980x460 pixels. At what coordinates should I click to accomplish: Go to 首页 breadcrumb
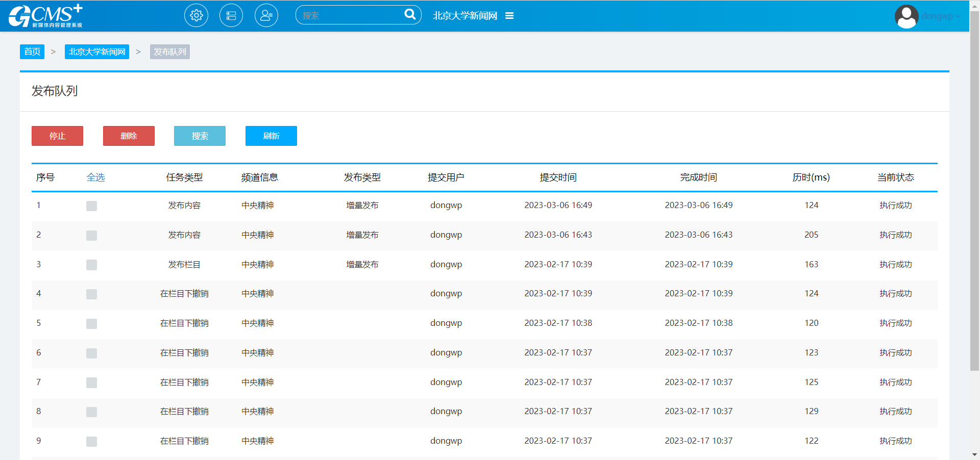pos(32,52)
